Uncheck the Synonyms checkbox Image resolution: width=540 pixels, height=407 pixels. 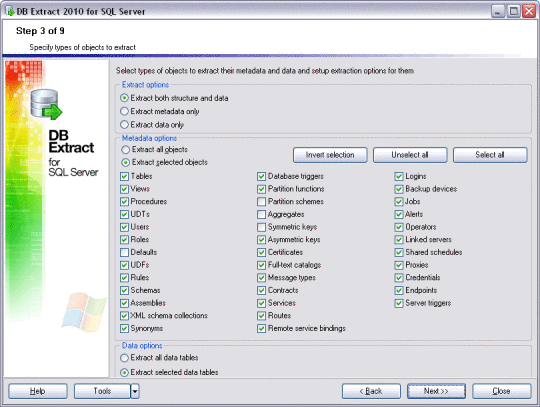click(x=124, y=328)
